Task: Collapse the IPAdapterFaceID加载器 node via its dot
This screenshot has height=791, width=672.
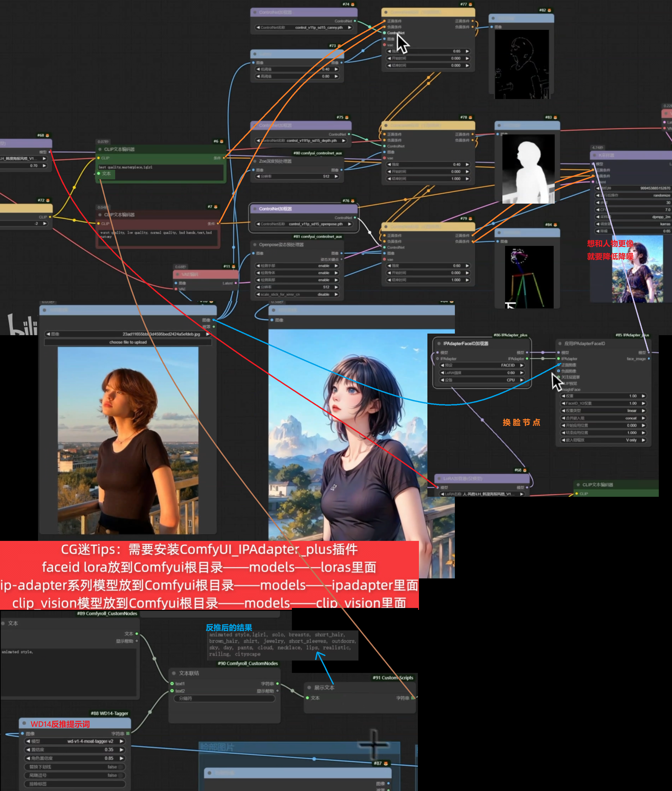Action: pyautogui.click(x=439, y=344)
